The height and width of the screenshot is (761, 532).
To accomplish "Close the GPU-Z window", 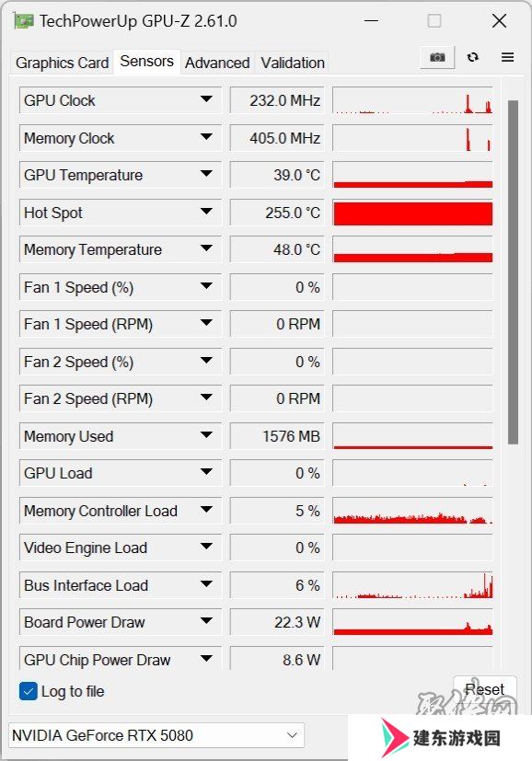I will coord(499,21).
